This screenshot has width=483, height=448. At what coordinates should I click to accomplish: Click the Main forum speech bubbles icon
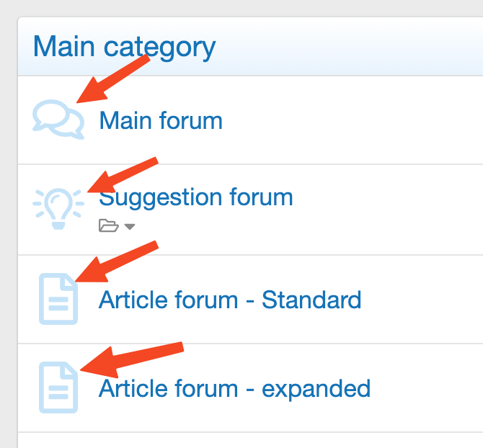(58, 120)
